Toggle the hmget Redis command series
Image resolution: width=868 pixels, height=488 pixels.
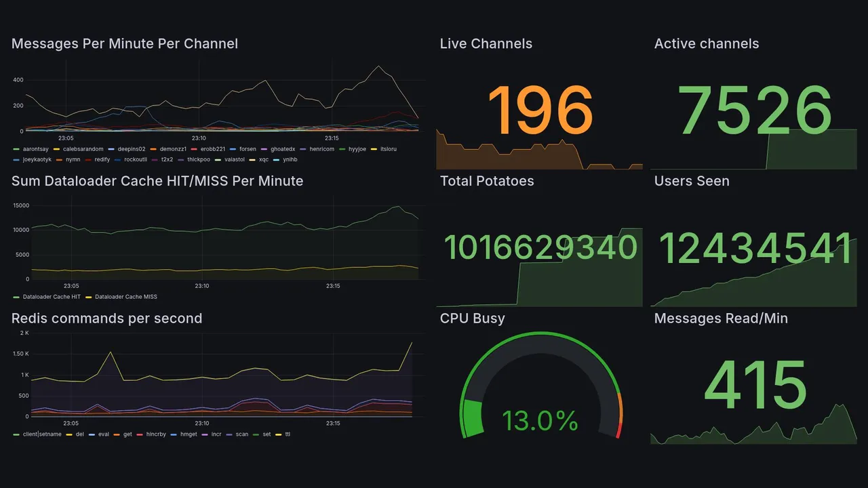coord(189,434)
